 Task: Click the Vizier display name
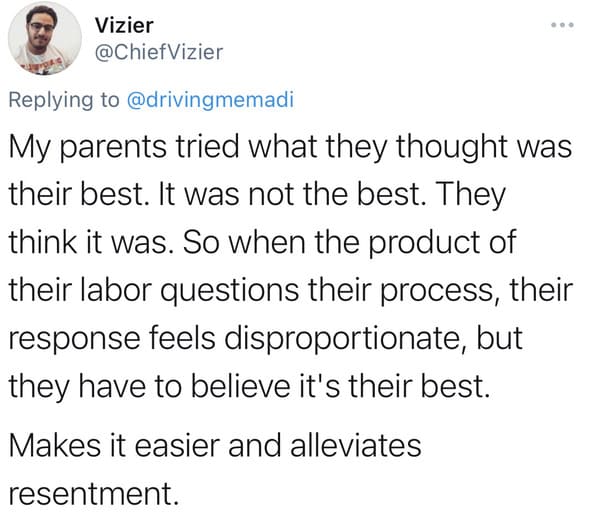pos(124,26)
